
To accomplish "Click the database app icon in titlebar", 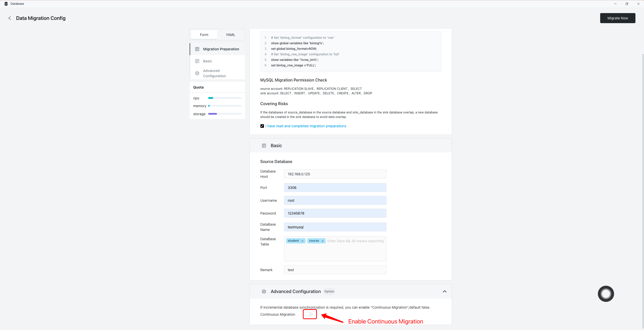I will [6, 3].
